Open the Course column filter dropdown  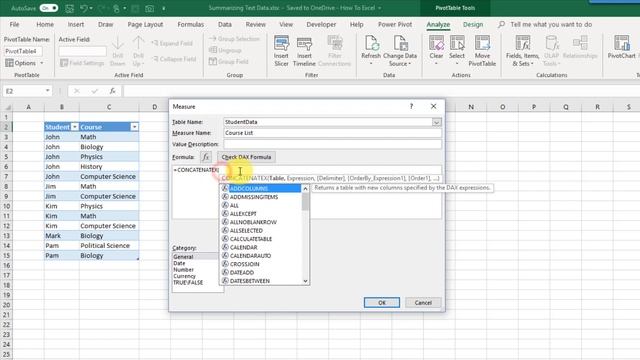[134, 127]
